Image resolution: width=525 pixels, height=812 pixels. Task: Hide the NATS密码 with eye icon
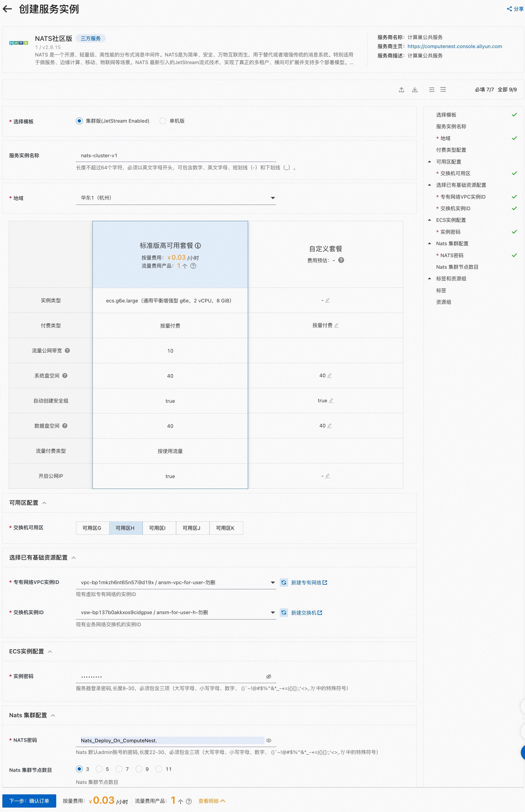(269, 740)
